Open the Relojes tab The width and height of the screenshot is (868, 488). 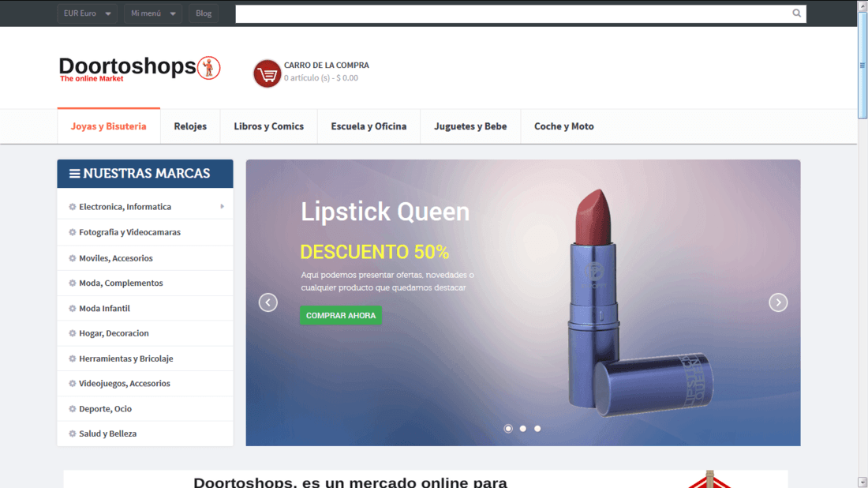190,126
